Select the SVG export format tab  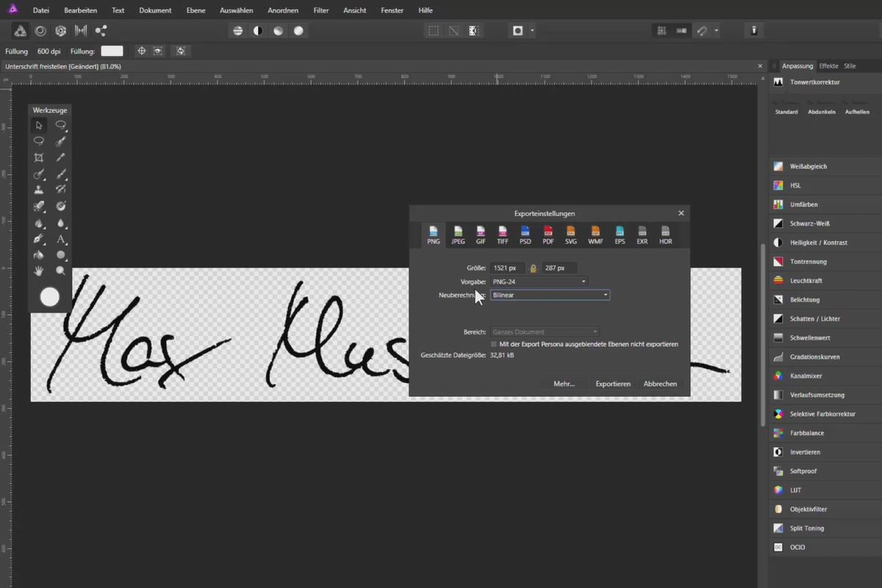pyautogui.click(x=571, y=235)
